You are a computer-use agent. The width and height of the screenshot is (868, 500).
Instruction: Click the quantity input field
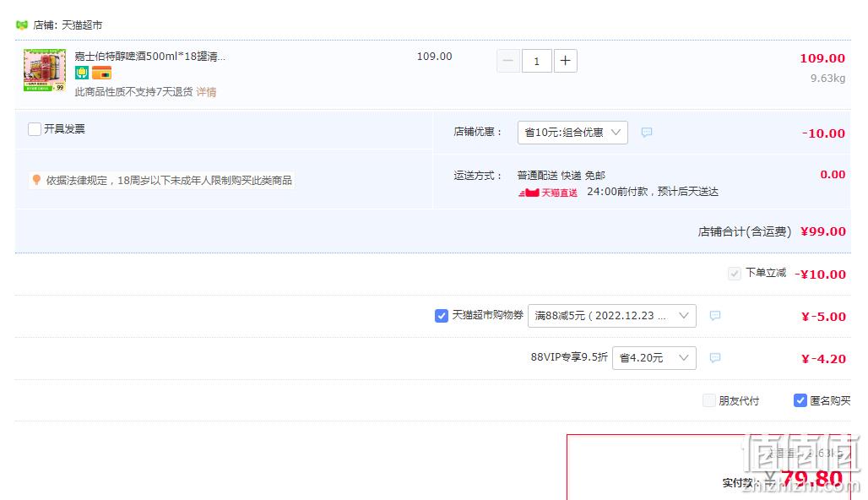[x=536, y=60]
